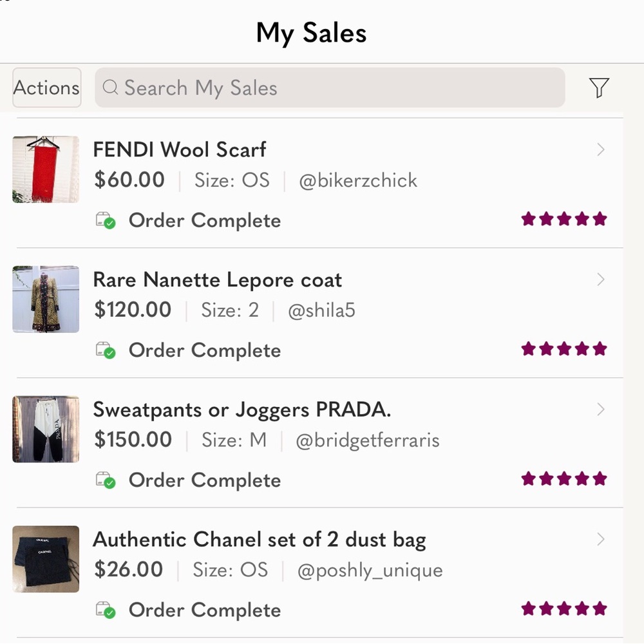The image size is (644, 644).
Task: Expand Sweatpants or Joggers PRADA chevron
Action: pos(600,409)
